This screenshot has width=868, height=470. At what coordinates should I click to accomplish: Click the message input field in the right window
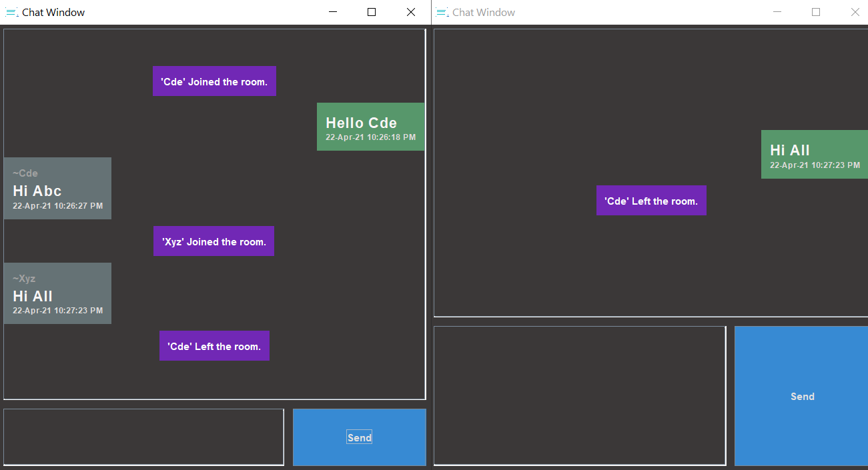579,395
